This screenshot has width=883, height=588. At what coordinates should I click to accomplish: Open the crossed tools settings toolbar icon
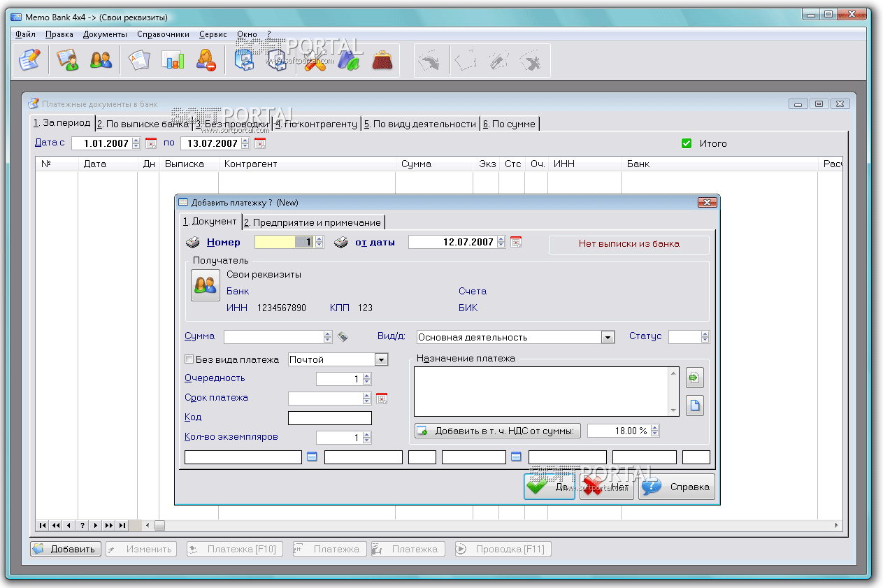pos(315,60)
